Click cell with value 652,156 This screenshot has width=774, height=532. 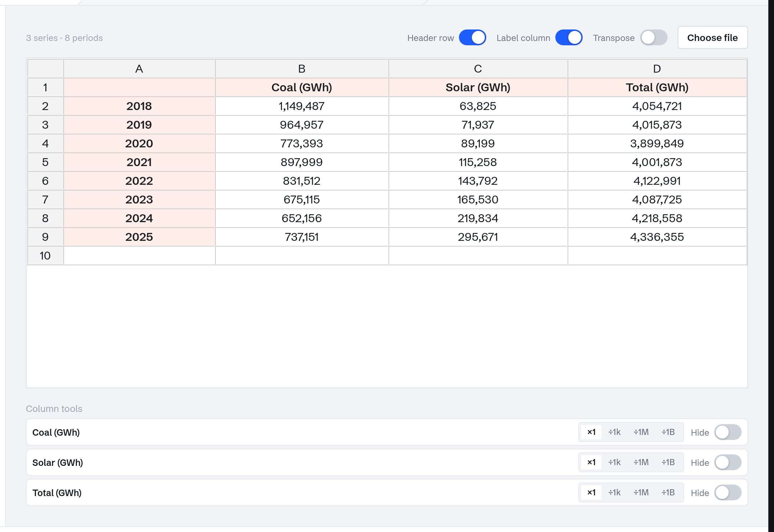coord(302,218)
